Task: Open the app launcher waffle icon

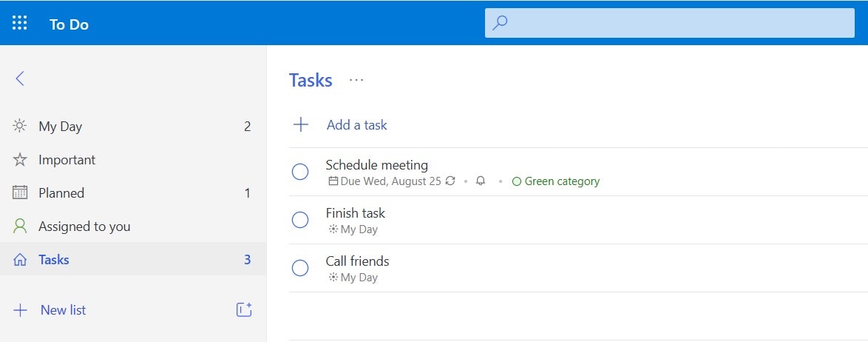Action: [x=20, y=23]
